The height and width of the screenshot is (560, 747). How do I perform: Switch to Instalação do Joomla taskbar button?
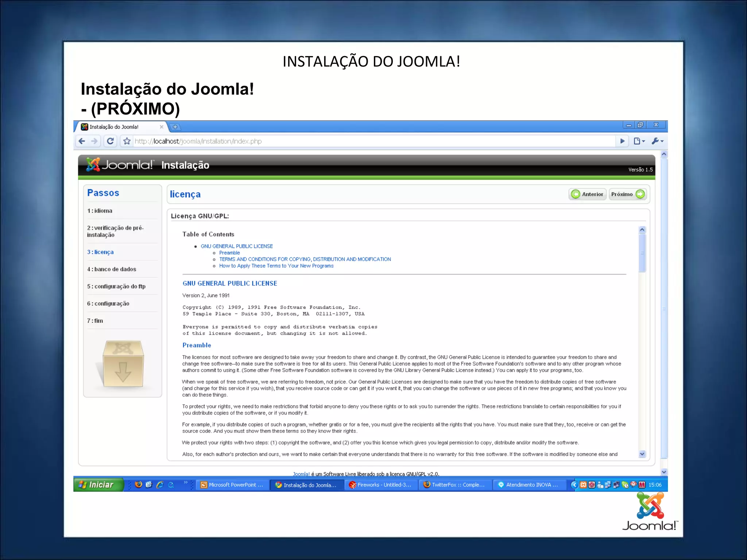pyautogui.click(x=307, y=485)
